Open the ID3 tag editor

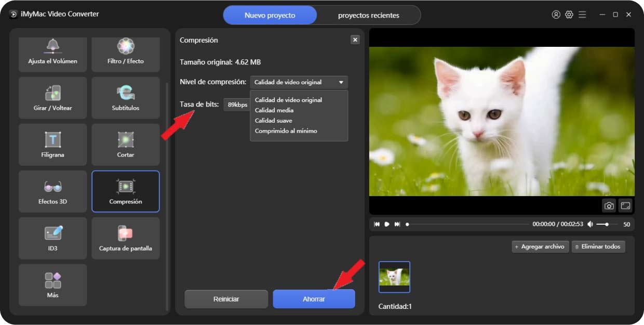pyautogui.click(x=52, y=238)
